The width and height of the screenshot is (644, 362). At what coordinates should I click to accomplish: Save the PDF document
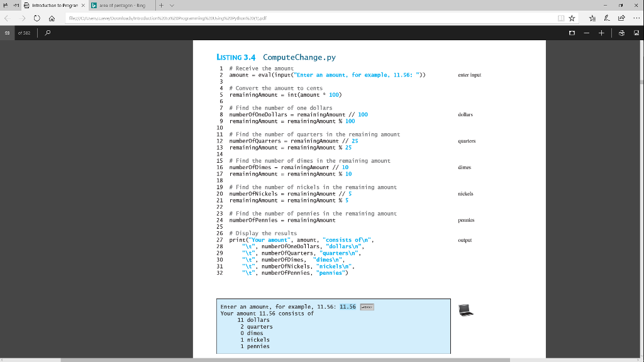636,31
